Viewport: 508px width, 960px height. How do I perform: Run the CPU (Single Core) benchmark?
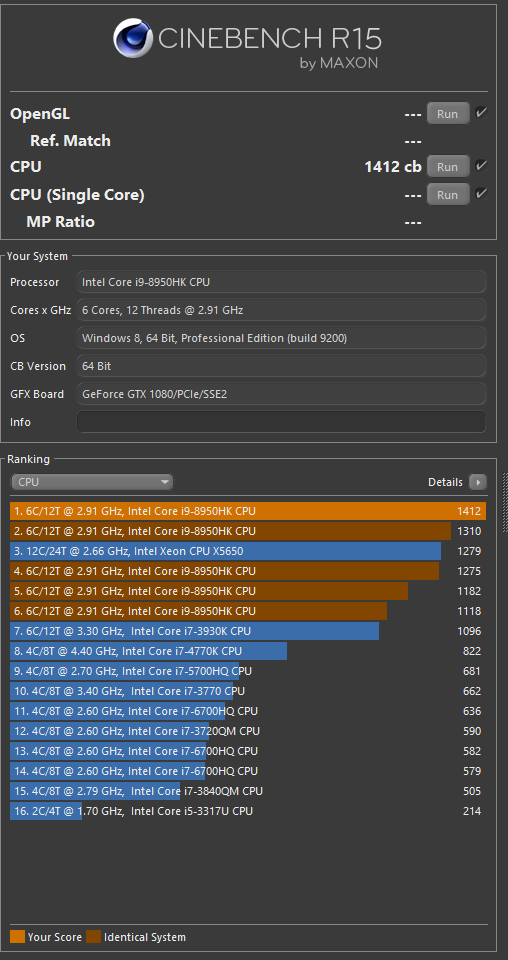[x=448, y=195]
